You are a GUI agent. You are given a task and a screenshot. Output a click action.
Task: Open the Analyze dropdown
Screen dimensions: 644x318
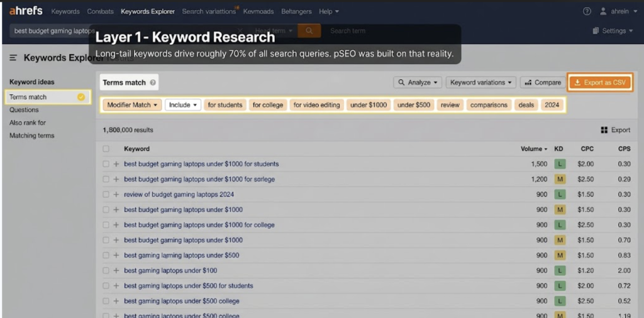click(x=418, y=82)
